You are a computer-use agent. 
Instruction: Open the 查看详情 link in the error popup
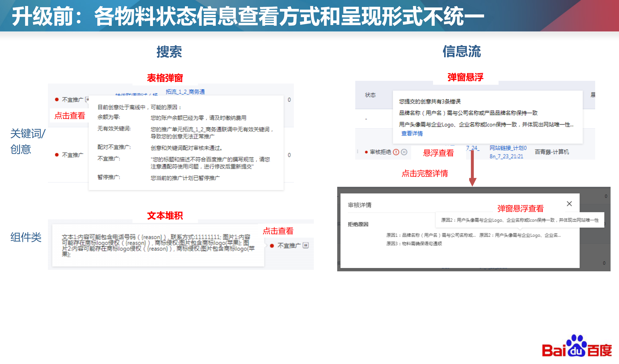(x=412, y=133)
